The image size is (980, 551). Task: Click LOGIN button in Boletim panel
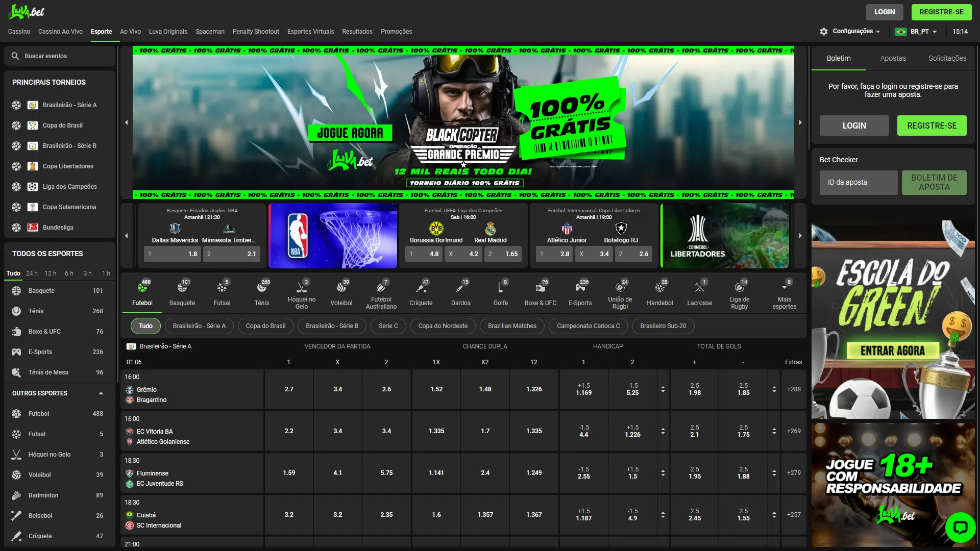pyautogui.click(x=854, y=126)
